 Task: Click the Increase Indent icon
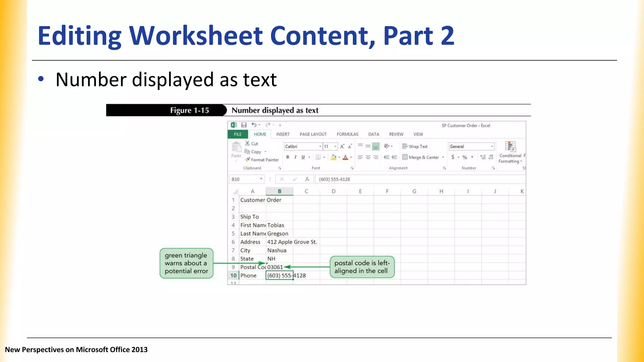coord(394,157)
